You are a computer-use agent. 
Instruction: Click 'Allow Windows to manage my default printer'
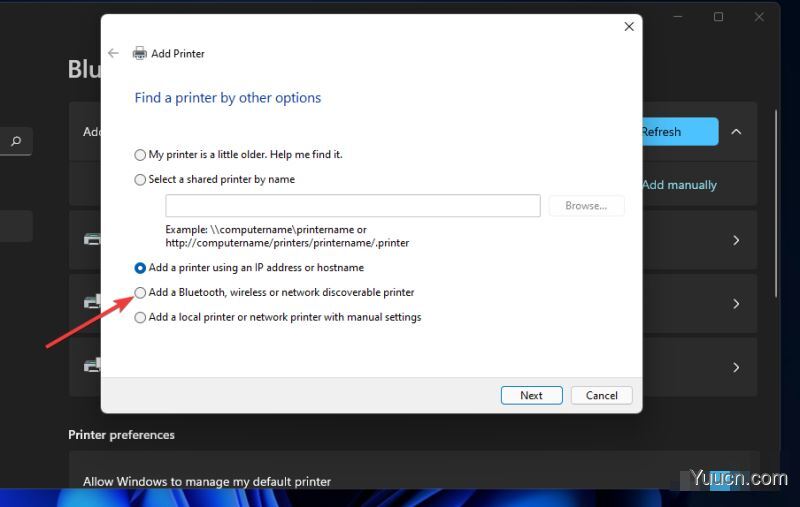click(207, 481)
